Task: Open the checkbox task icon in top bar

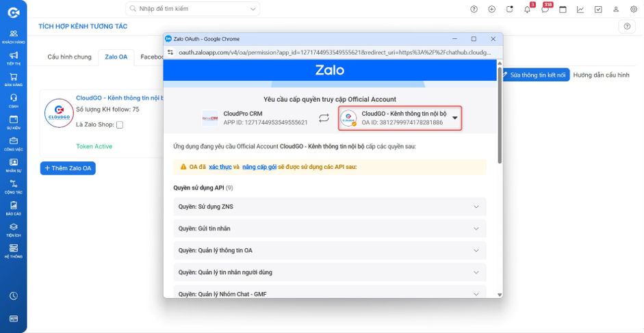Action: pos(598,10)
